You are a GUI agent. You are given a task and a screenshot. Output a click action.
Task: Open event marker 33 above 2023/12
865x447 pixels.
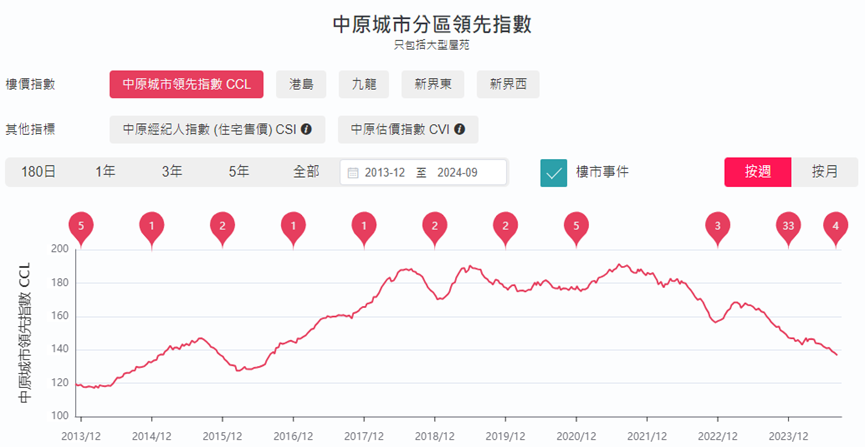click(788, 228)
